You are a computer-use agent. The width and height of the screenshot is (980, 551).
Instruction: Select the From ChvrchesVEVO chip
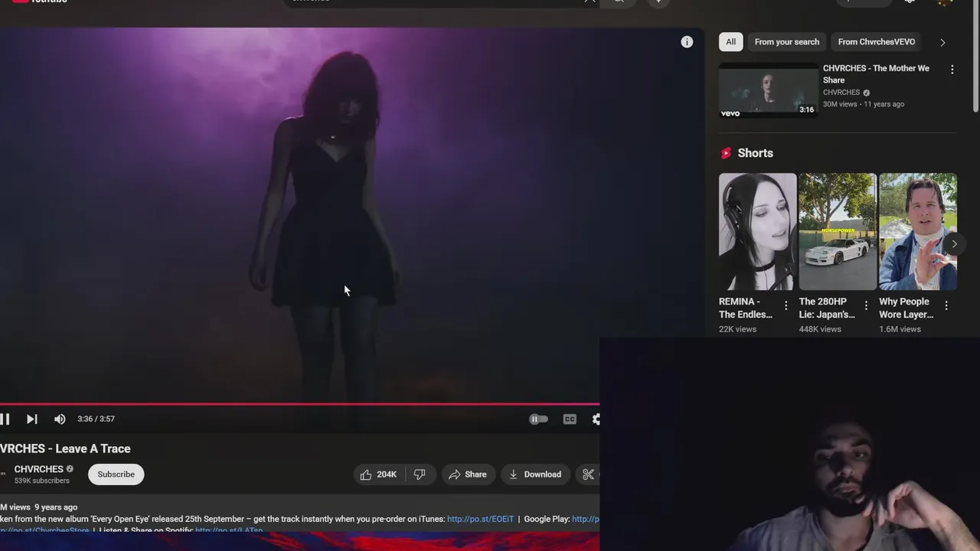pos(876,42)
